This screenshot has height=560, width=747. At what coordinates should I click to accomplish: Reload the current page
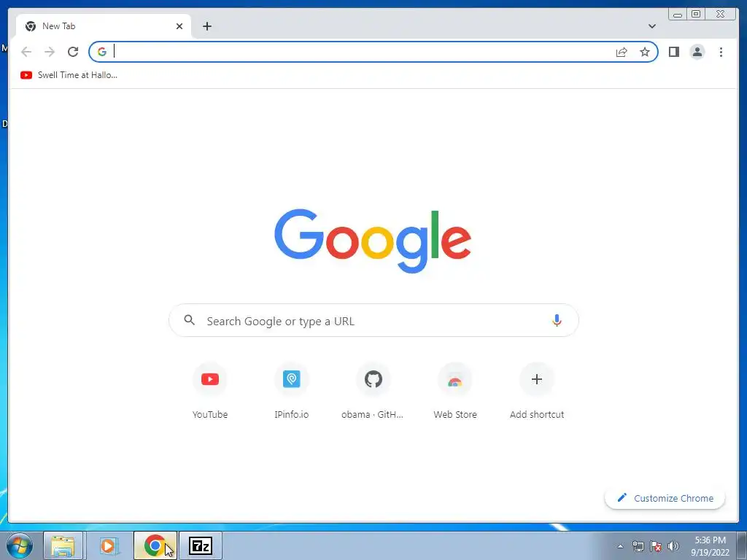point(73,52)
